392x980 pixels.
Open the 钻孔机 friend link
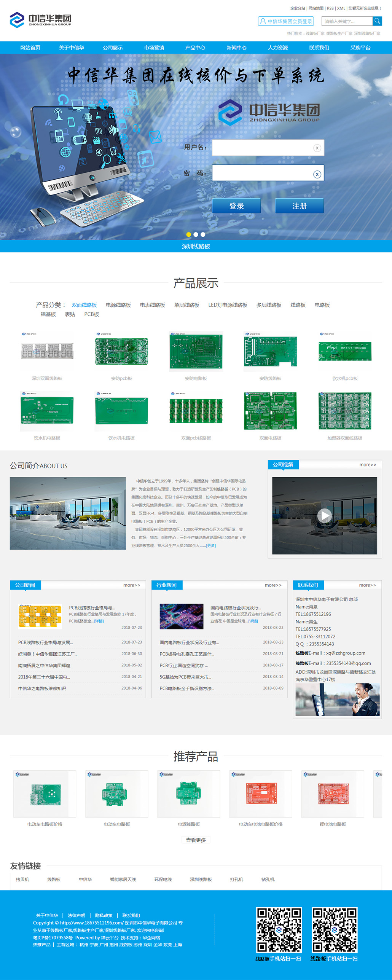tap(268, 880)
